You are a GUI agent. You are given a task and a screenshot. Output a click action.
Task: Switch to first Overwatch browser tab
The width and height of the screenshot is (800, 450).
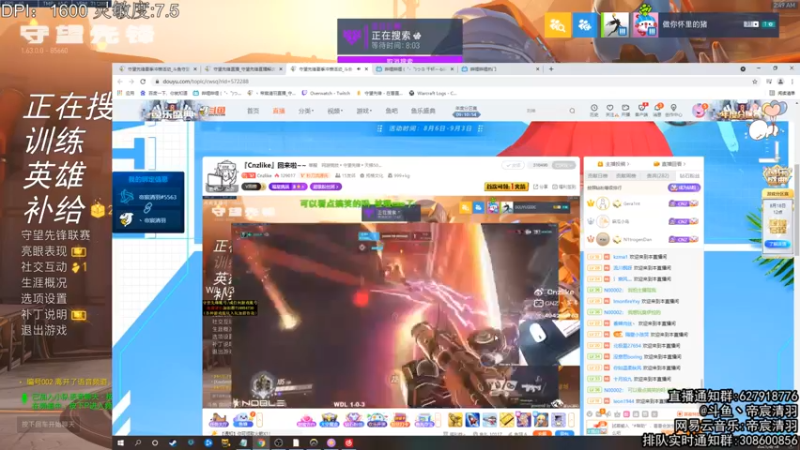point(156,69)
